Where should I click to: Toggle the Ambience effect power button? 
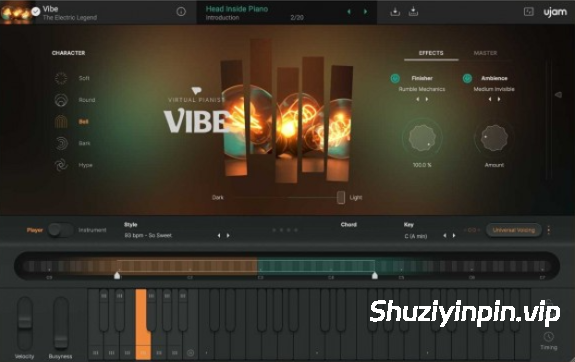[467, 78]
